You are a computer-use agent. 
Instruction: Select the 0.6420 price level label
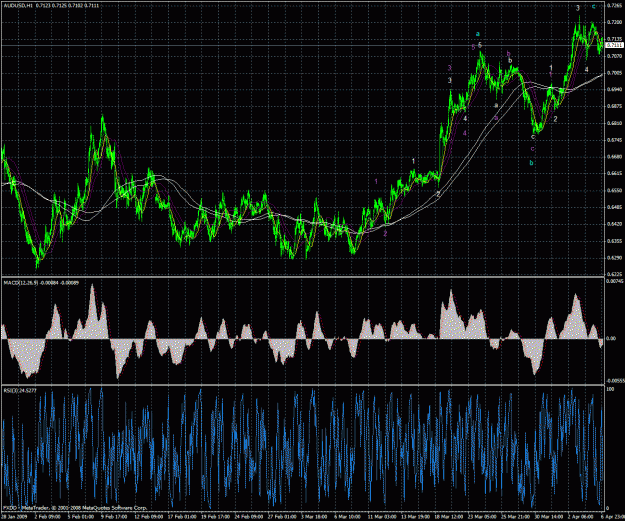click(613, 224)
